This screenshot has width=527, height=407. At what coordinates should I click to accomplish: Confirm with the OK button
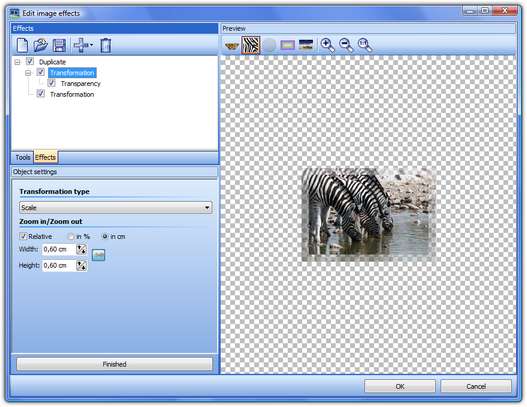coord(400,386)
